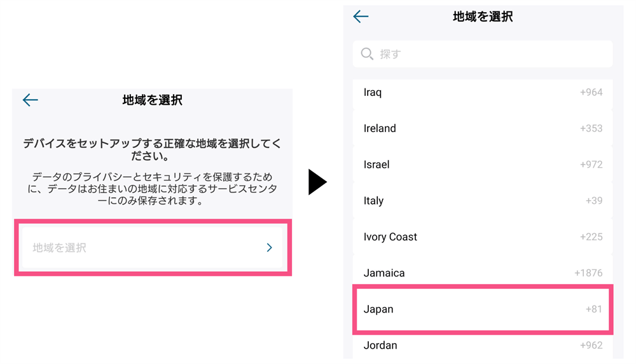
Task: Click the +39 code beside Italy
Action: [x=594, y=201]
